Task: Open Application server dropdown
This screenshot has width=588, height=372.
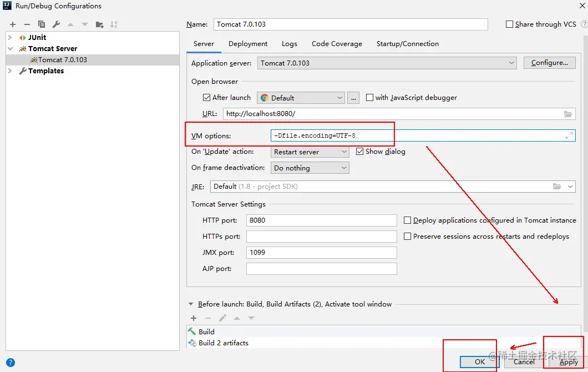Action: point(387,63)
